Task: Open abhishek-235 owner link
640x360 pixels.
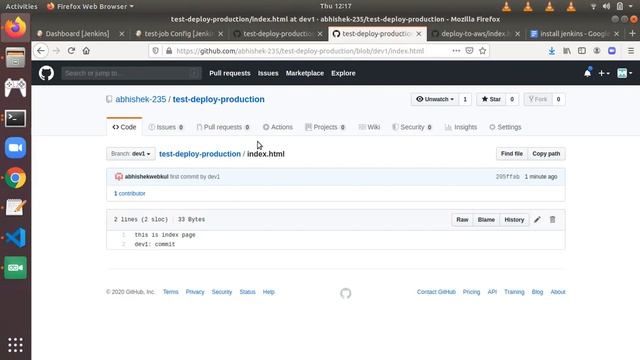Action: pos(140,99)
